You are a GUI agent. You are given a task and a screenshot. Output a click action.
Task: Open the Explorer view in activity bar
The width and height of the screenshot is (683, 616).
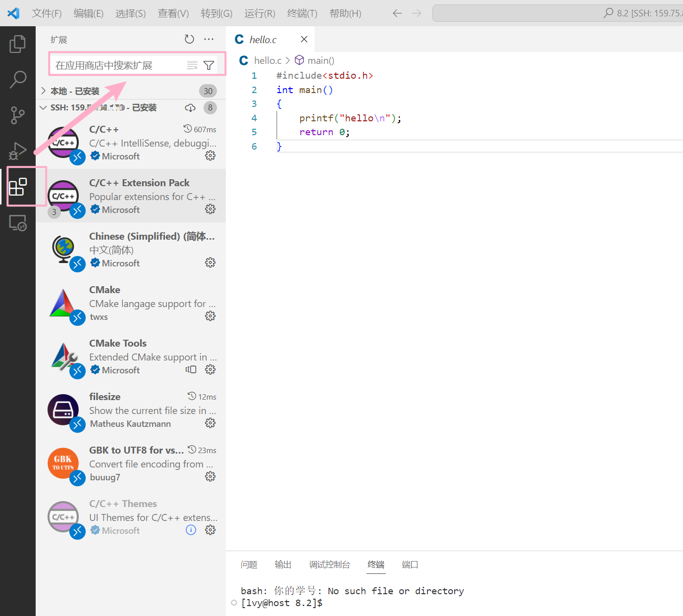[x=18, y=44]
